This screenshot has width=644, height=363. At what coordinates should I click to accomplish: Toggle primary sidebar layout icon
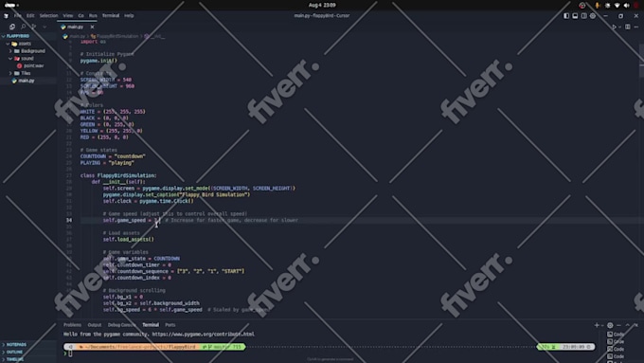coord(566,15)
